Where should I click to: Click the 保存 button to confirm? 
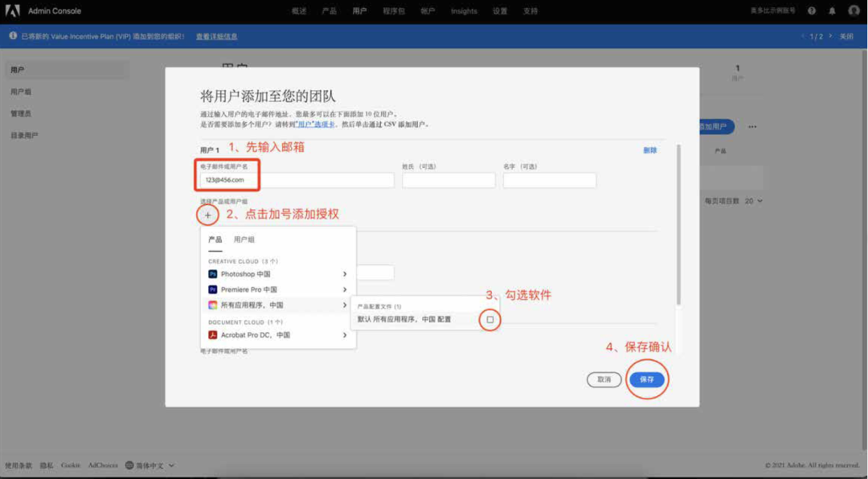pyautogui.click(x=648, y=379)
